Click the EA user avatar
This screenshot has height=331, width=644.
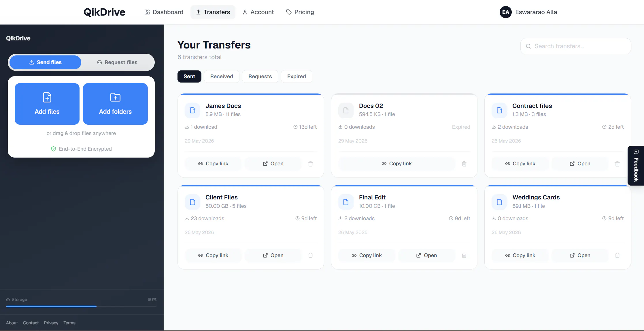505,12
